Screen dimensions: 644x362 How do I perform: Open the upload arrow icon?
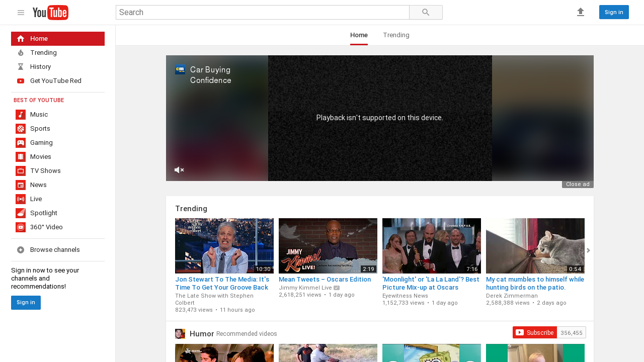coord(581,12)
